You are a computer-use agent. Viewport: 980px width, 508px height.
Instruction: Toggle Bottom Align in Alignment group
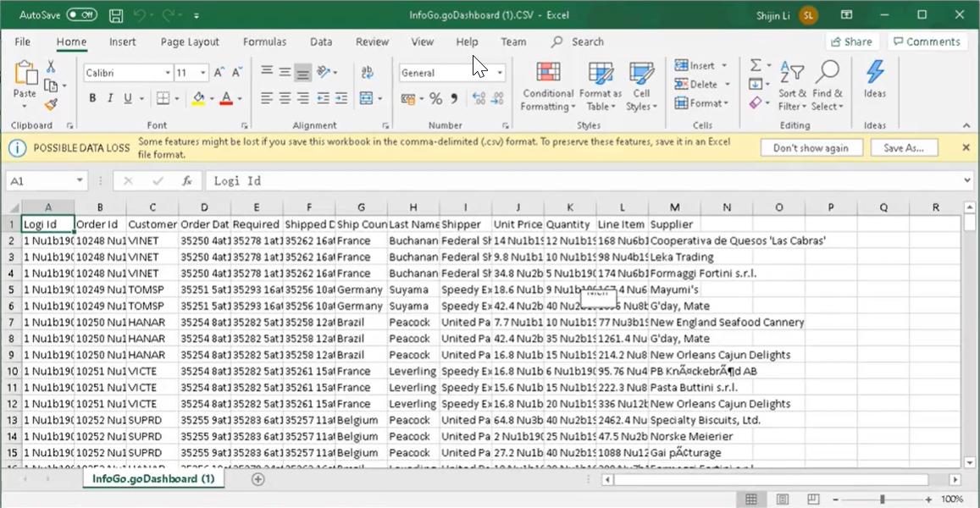[x=303, y=73]
